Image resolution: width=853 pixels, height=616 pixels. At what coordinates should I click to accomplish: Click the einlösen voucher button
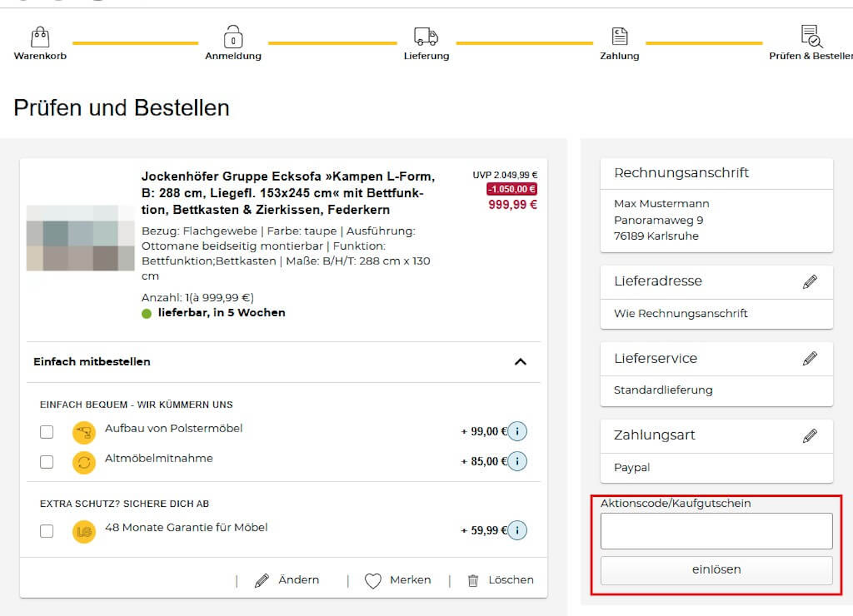[x=716, y=570]
